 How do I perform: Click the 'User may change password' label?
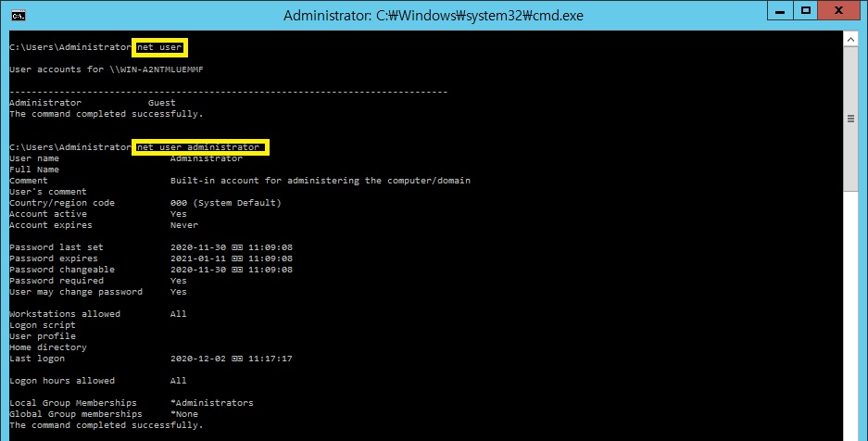[x=76, y=292]
